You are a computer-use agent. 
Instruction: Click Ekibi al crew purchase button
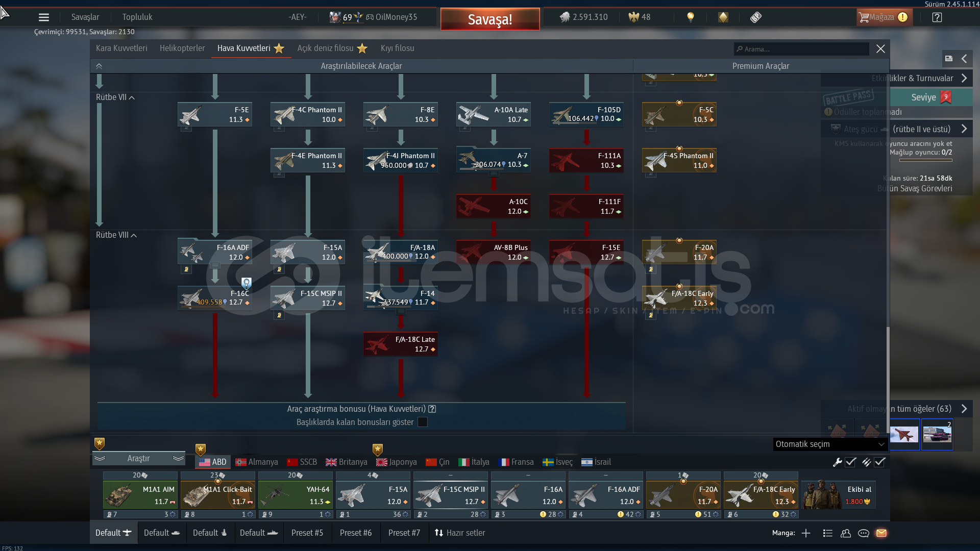[x=839, y=495]
